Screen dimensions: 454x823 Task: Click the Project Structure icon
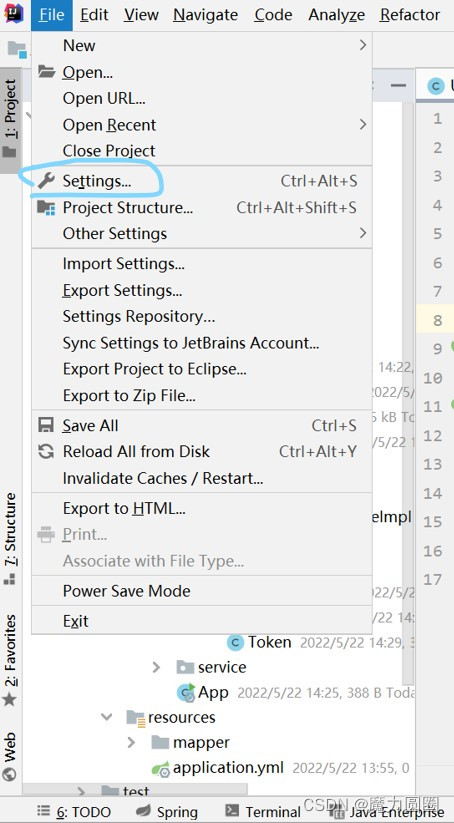click(x=46, y=207)
